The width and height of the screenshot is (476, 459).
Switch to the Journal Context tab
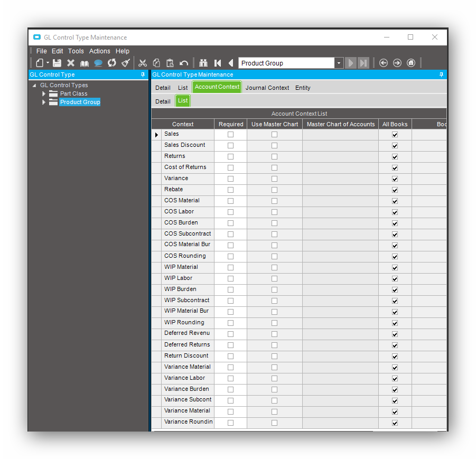pyautogui.click(x=267, y=88)
